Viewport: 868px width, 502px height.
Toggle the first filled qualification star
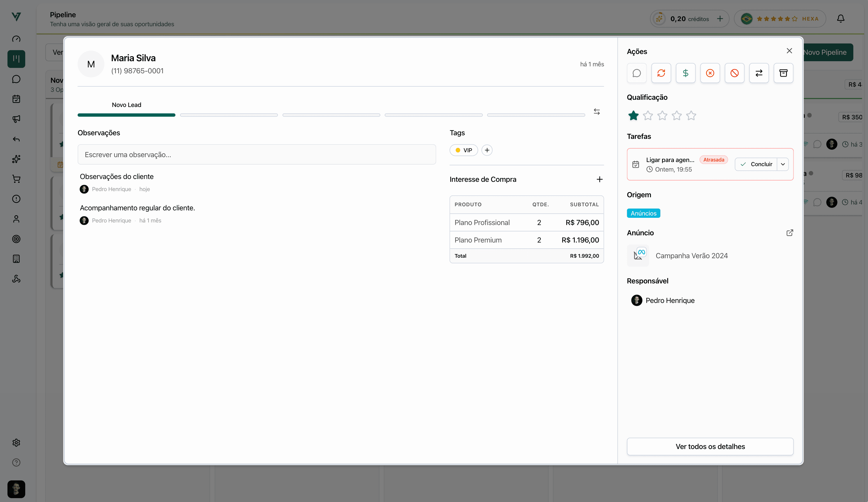tap(633, 116)
